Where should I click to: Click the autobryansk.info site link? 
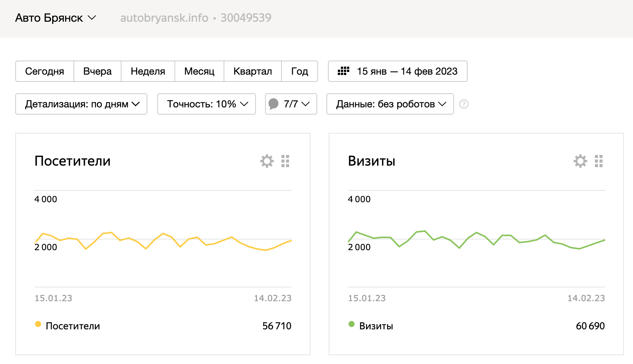pyautogui.click(x=164, y=18)
